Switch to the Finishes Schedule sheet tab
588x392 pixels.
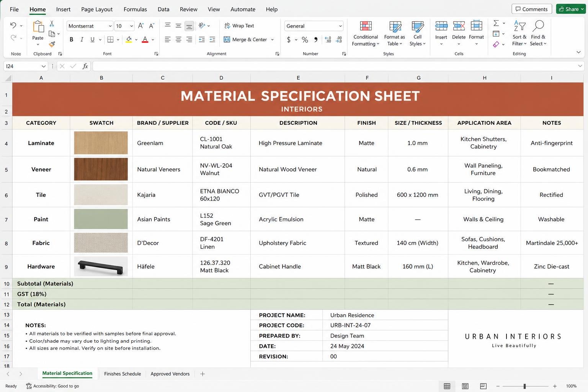122,374
